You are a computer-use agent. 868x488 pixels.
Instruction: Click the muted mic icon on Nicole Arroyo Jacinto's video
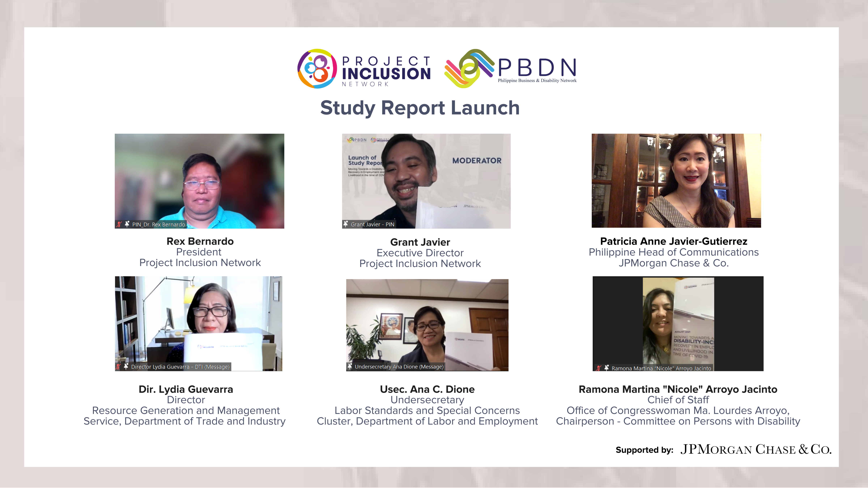click(598, 368)
